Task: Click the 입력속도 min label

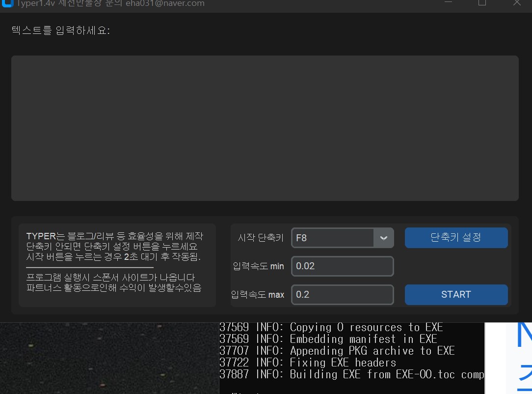Action: coord(258,266)
